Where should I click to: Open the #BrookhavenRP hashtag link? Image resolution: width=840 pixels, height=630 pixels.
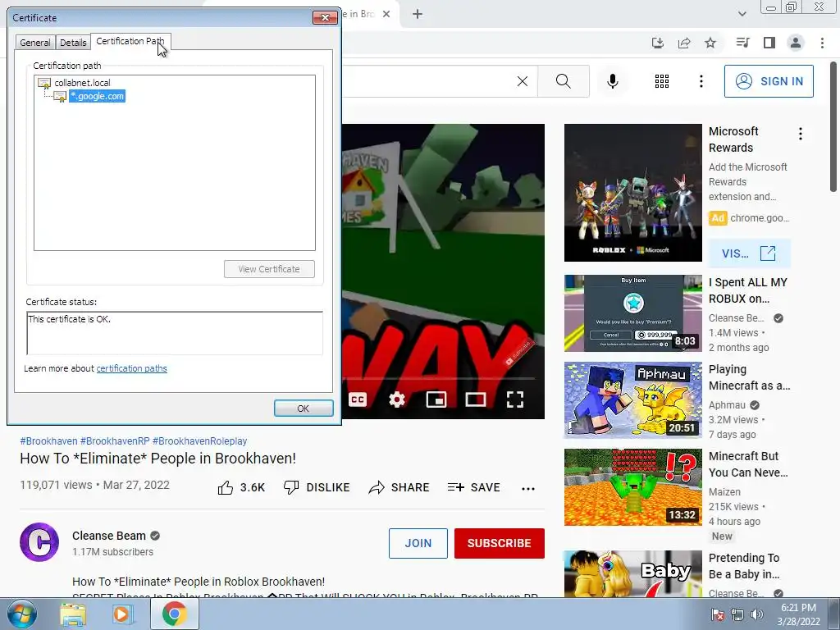[115, 441]
